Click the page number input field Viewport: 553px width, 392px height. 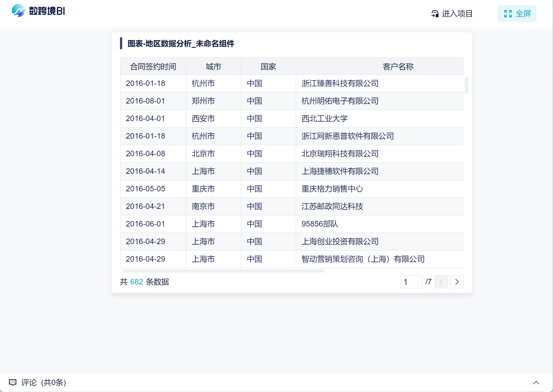pyautogui.click(x=411, y=282)
